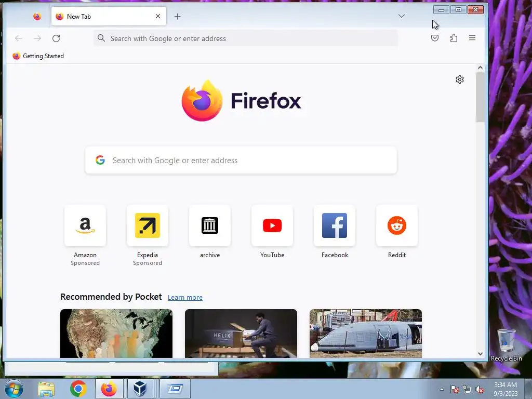
Task: Open the US map Pocket story
Action: 116,334
